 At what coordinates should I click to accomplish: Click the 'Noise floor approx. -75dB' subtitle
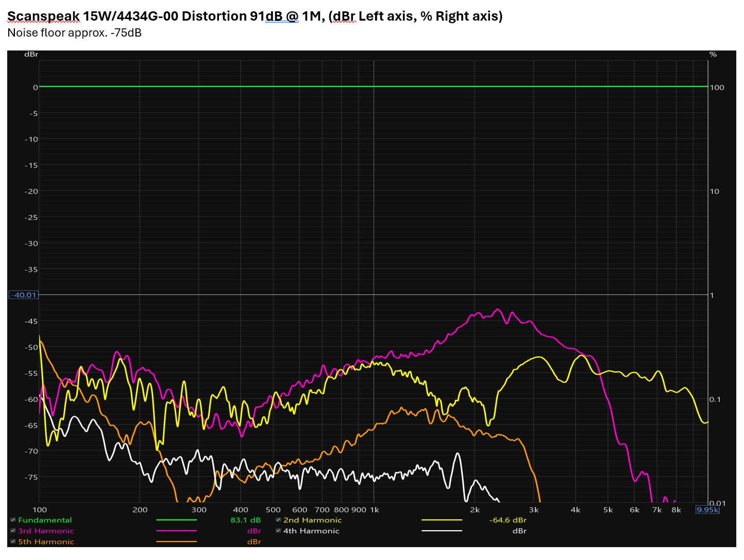click(74, 33)
